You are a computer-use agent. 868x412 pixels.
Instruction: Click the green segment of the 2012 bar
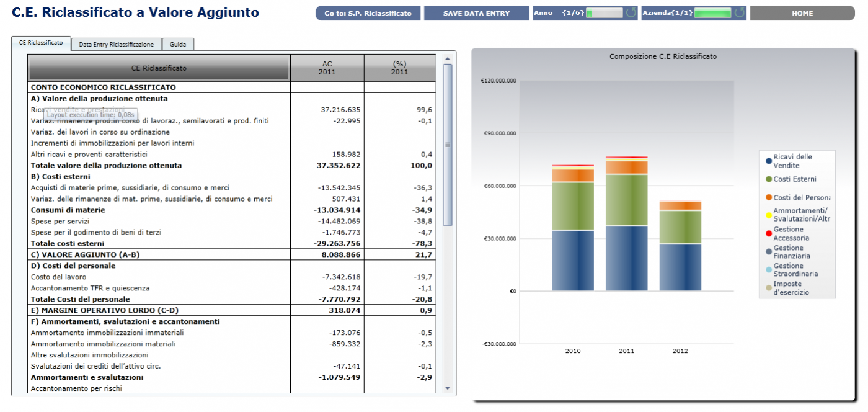coord(680,227)
